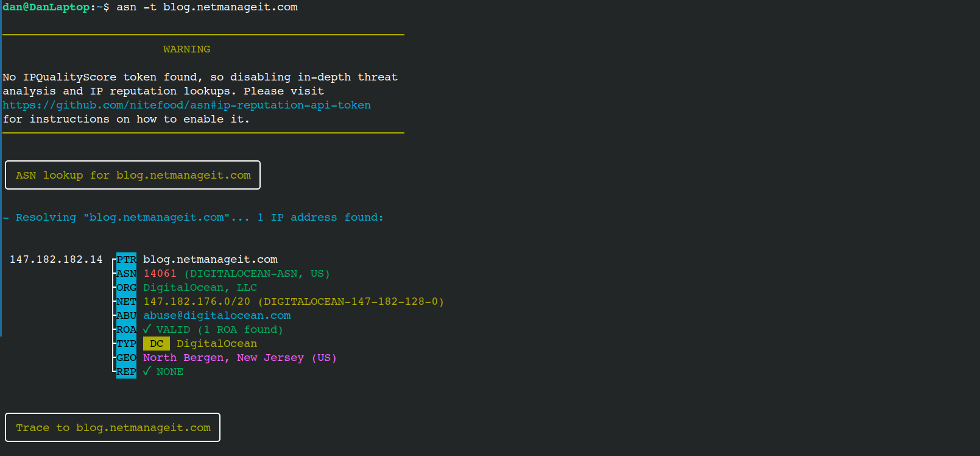Image resolution: width=980 pixels, height=456 pixels.
Task: Select the yellow DC type badge
Action: [x=157, y=344]
